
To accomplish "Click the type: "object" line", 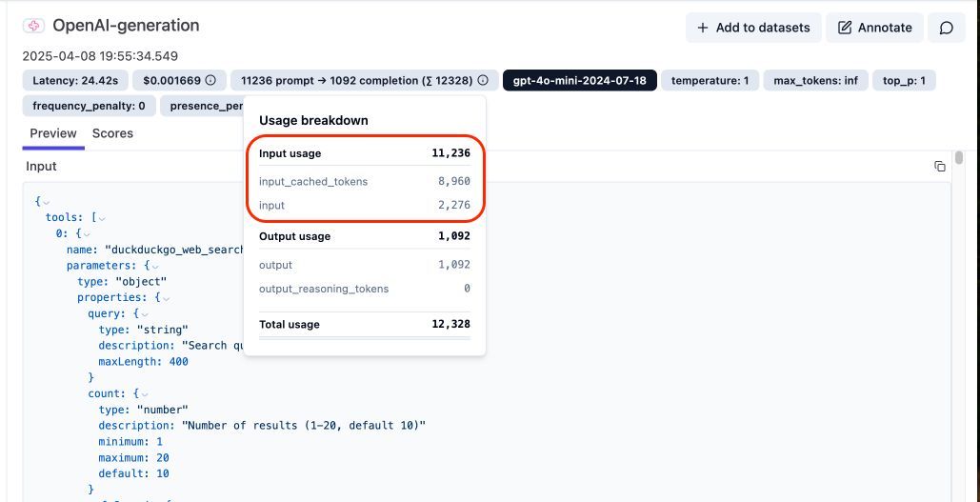I will pyautogui.click(x=123, y=281).
